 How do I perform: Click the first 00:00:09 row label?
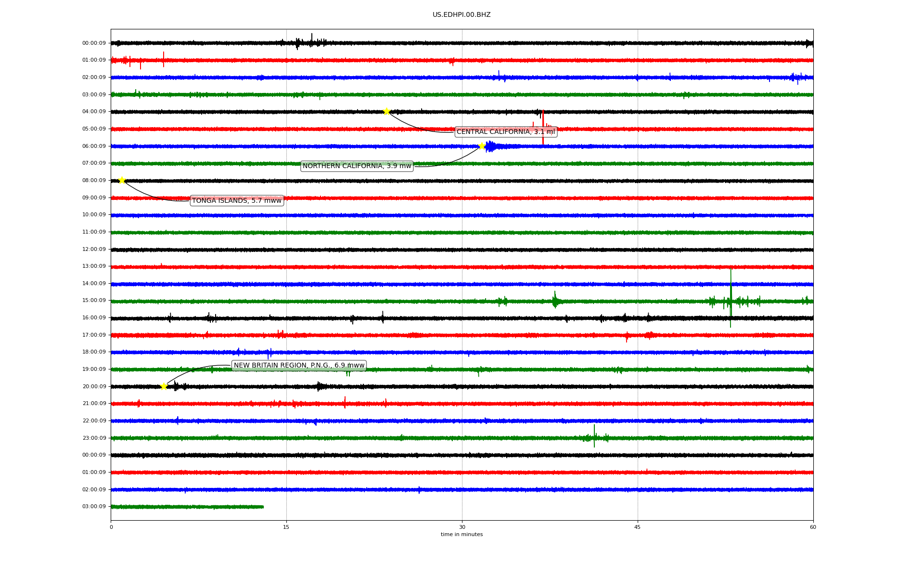point(94,43)
